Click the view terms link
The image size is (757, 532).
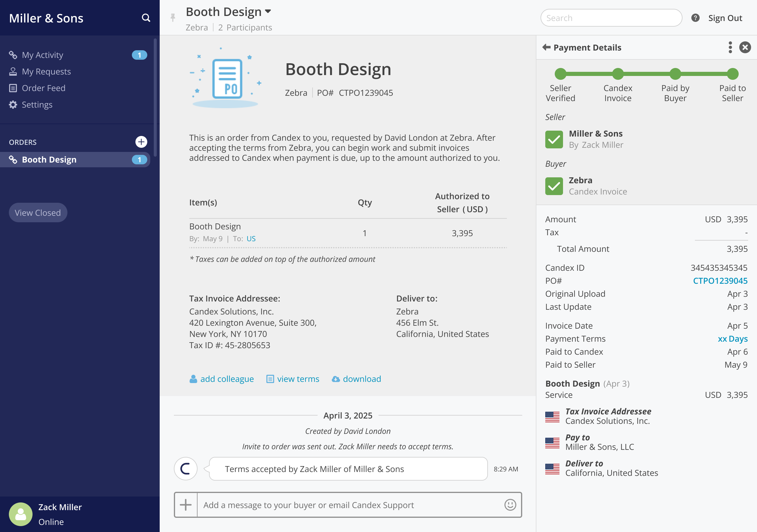(298, 379)
